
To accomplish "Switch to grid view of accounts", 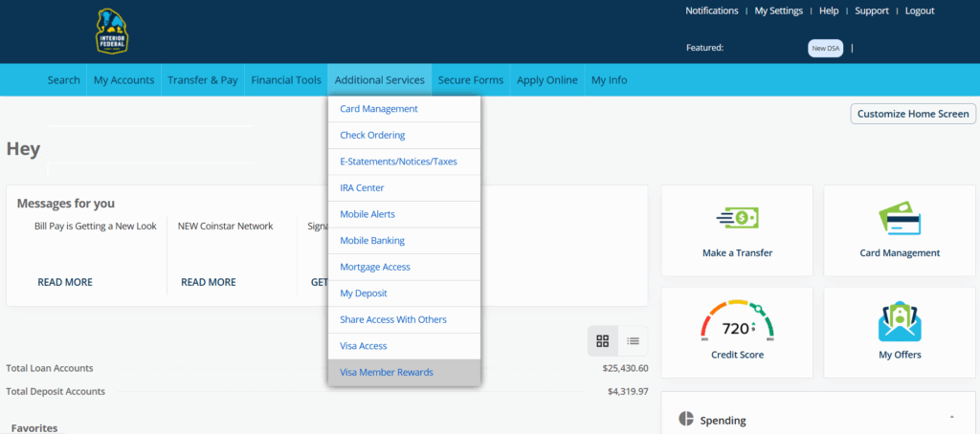I will 603,340.
